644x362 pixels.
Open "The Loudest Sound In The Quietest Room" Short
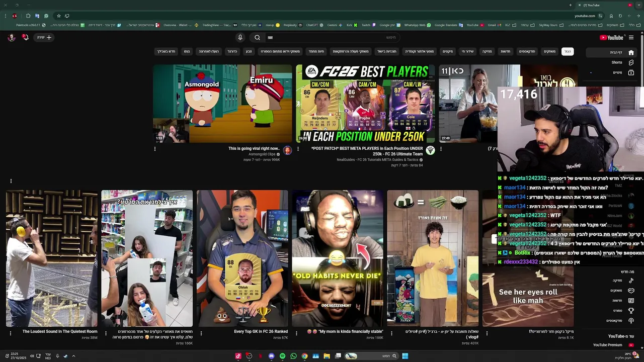point(52,258)
